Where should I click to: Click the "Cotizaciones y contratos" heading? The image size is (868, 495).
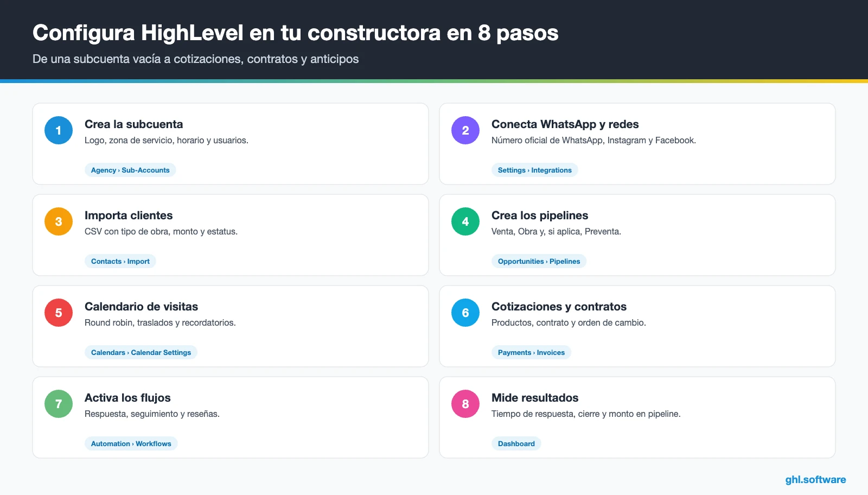pyautogui.click(x=559, y=307)
